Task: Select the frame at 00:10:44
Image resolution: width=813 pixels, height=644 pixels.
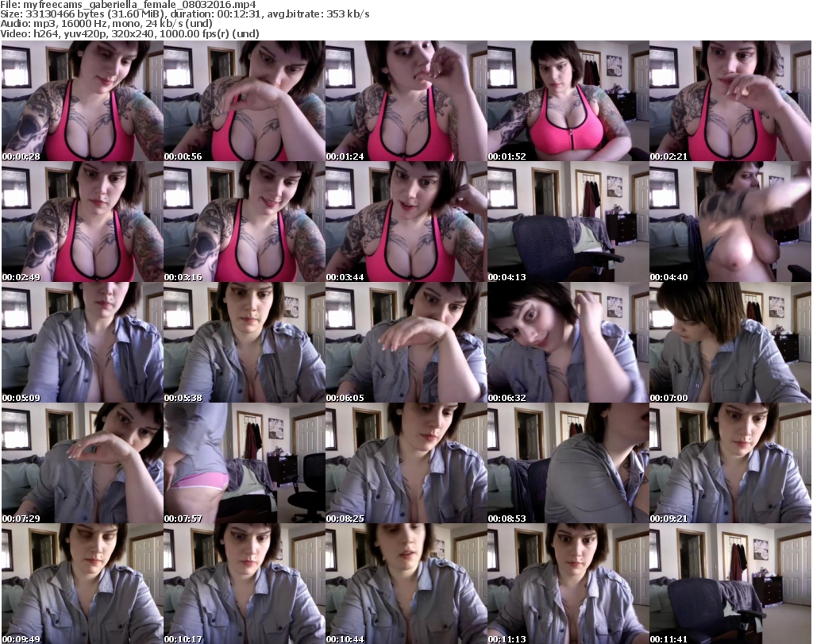Action: [406, 584]
